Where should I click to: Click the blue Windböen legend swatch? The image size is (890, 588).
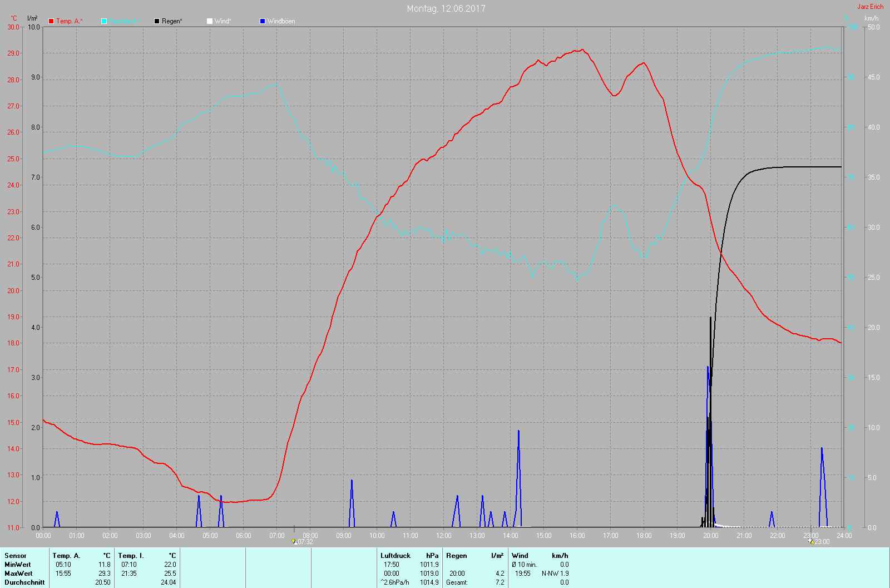(x=263, y=21)
